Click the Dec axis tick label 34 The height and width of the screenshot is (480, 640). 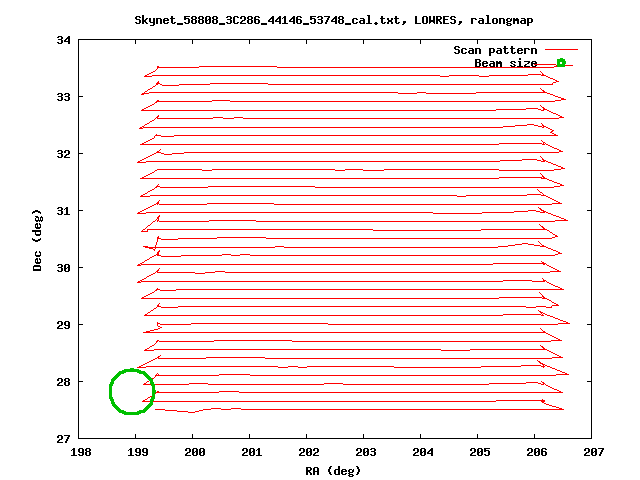[x=64, y=40]
